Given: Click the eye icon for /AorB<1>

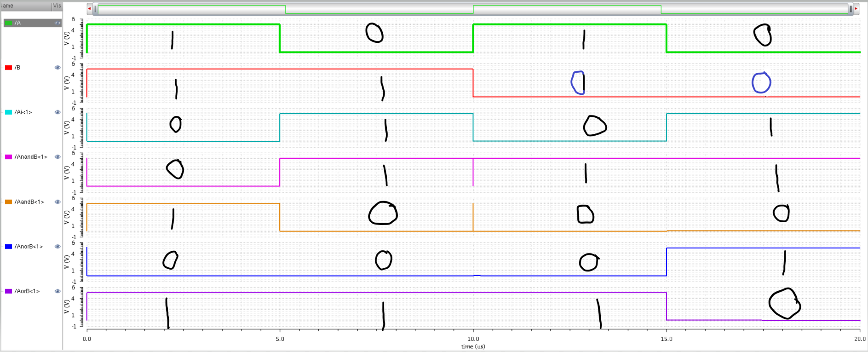Looking at the screenshot, I should [57, 291].
